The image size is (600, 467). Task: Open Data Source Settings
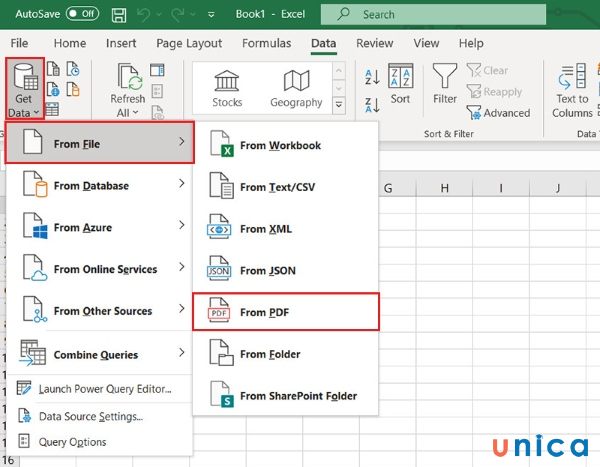(x=90, y=416)
